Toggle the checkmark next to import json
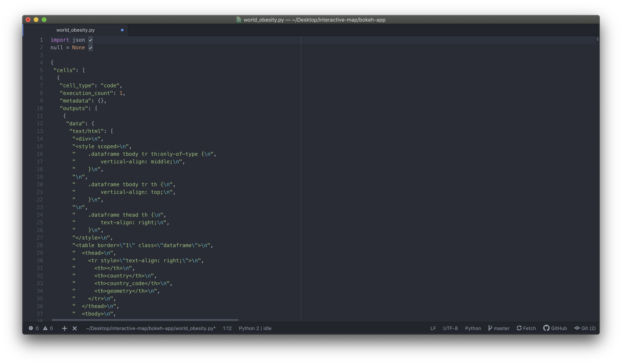Viewport: 622px width, 364px height. pos(91,40)
